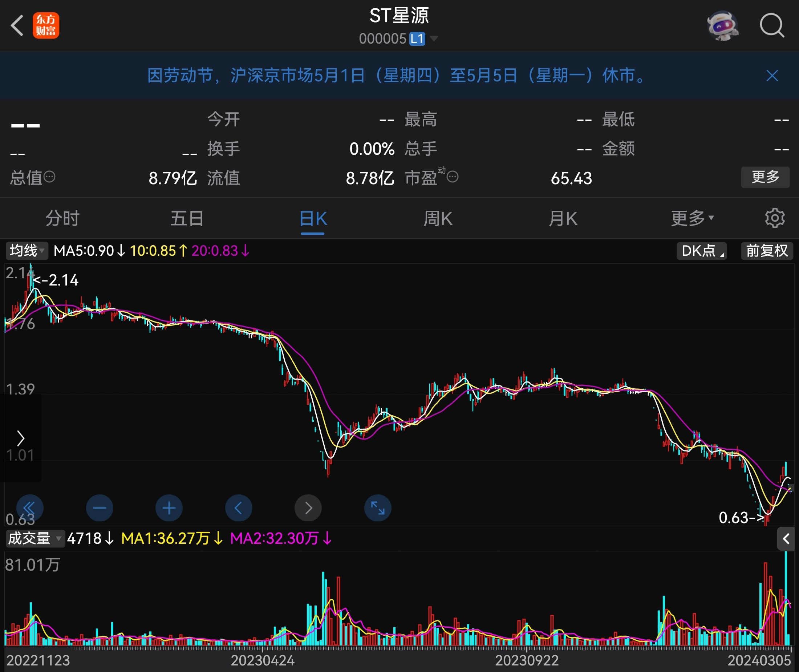Switch to 分时 tab

(x=62, y=218)
